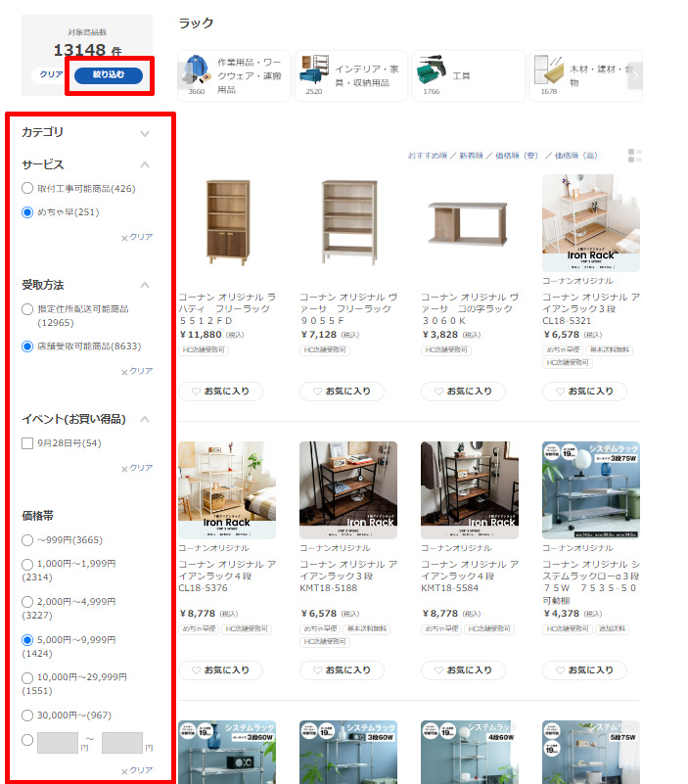
Task: Open the 工具 category card
Action: 469,75
